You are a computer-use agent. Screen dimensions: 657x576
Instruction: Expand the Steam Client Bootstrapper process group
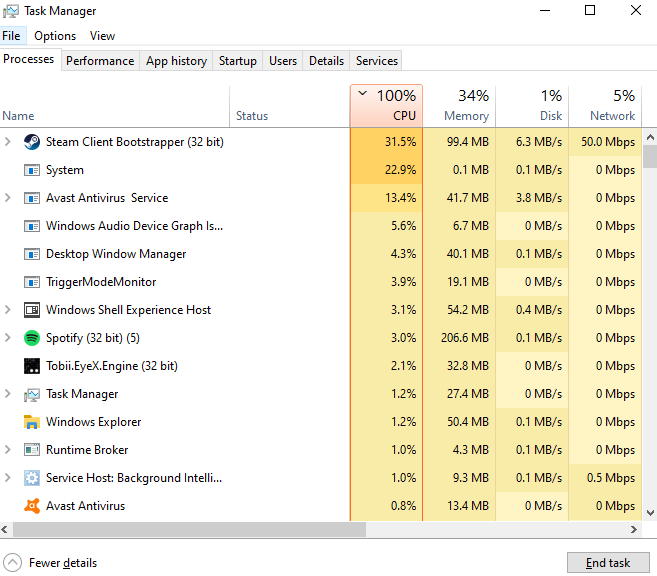click(8, 142)
